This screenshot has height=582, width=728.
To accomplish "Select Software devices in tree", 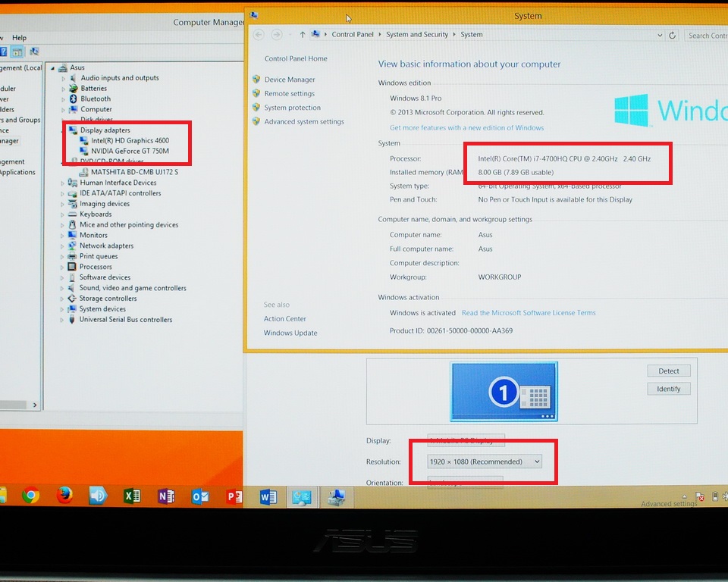I will (105, 277).
